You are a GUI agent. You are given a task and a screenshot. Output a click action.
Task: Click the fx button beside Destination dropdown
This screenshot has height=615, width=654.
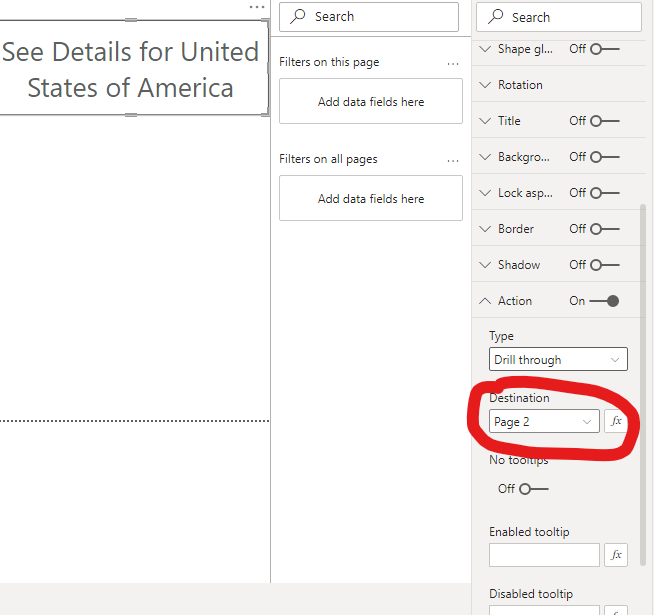[x=616, y=421]
